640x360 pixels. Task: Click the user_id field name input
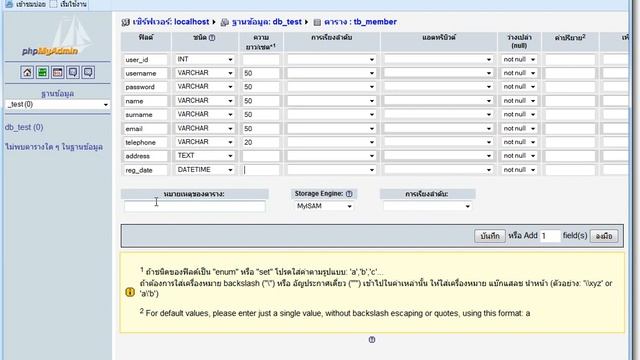point(146,60)
